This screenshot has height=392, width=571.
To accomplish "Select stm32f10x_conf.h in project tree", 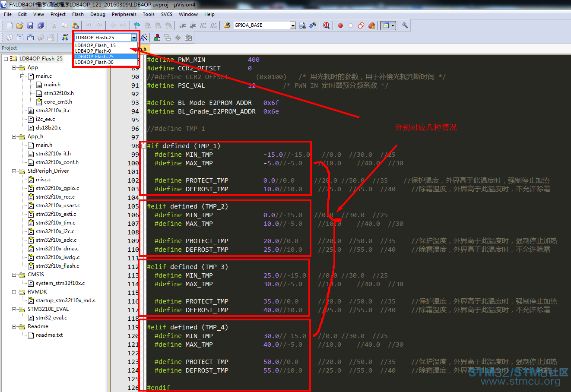I will click(57, 162).
